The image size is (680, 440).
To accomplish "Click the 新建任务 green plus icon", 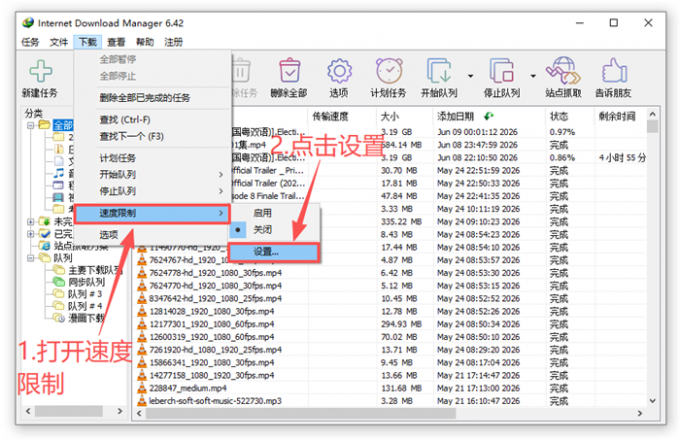I will click(40, 71).
